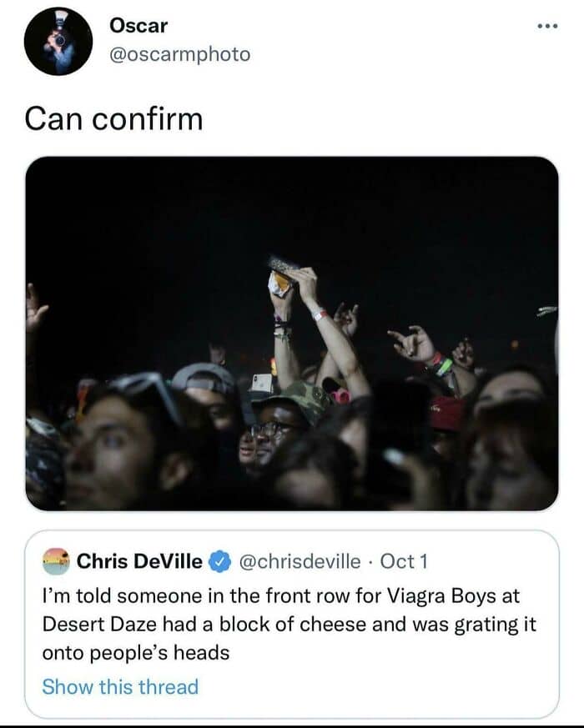Screen dimensions: 584x728
Task: Click the Oct 1 timestamp
Action: (x=404, y=562)
